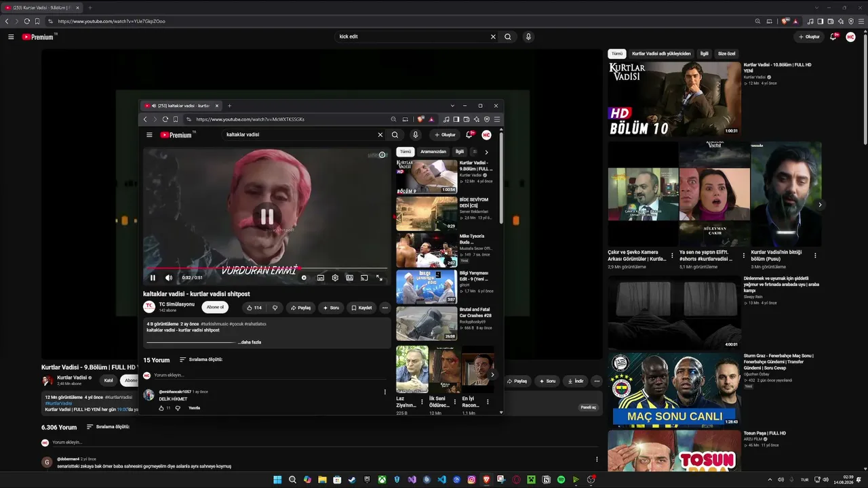Screen dimensions: 868x488
Task: Expand the description with ...daha fazla
Action: pos(249,342)
